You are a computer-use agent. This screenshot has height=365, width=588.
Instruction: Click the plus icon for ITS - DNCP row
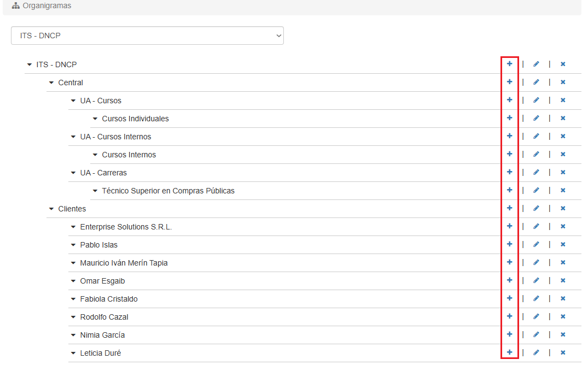509,64
